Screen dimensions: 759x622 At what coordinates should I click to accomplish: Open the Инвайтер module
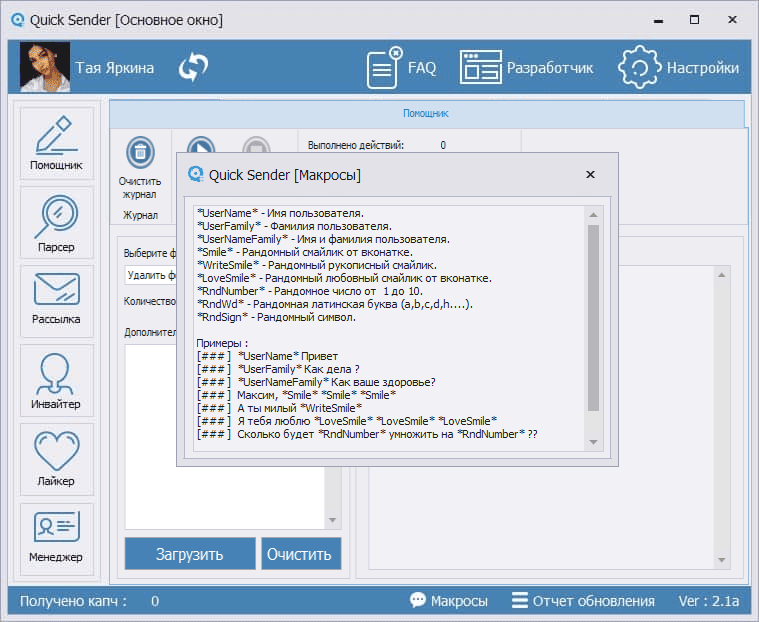57,381
